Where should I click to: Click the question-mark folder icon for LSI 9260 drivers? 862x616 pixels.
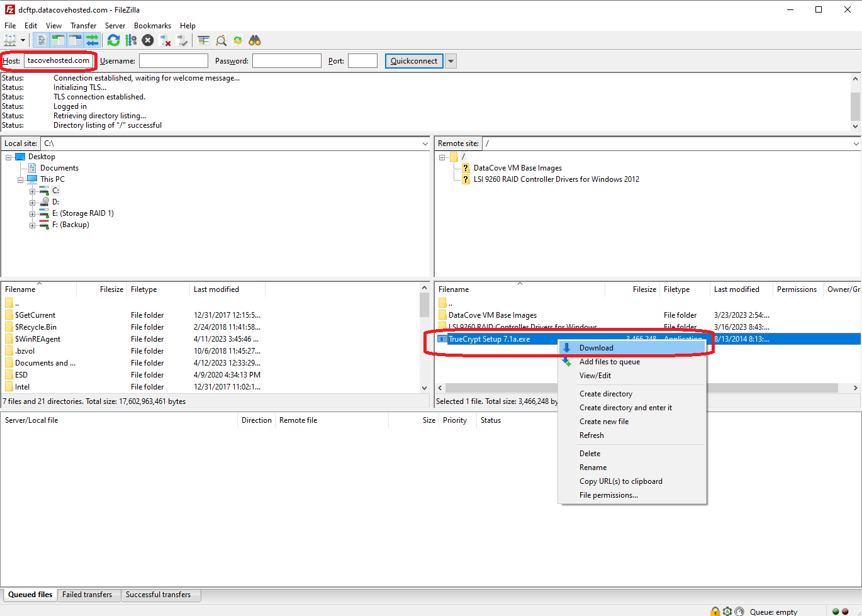tap(466, 179)
